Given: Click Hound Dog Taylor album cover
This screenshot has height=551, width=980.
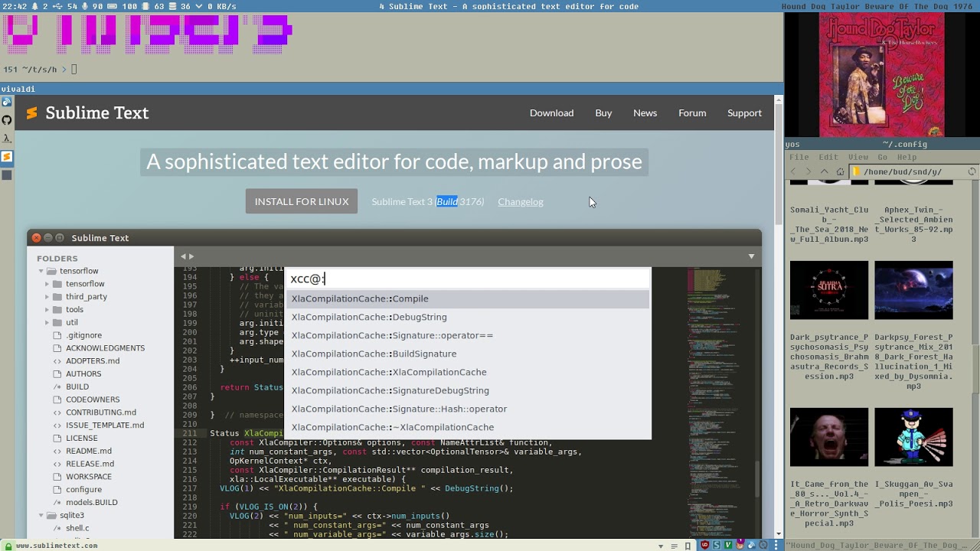Looking at the screenshot, I should 882,74.
